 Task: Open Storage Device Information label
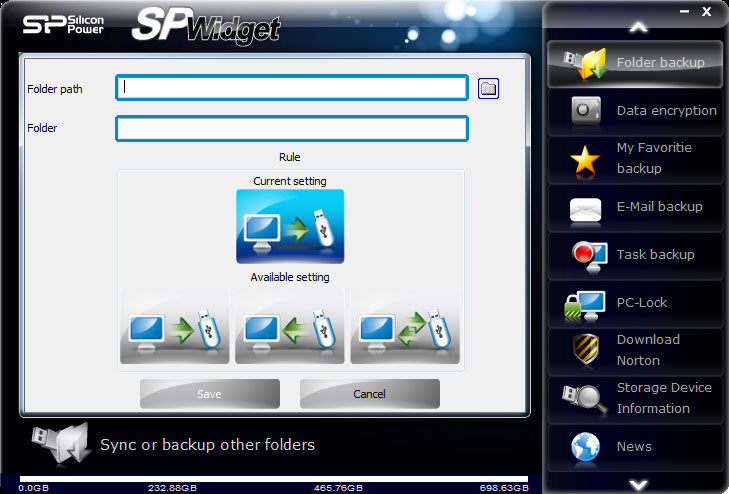(664, 398)
